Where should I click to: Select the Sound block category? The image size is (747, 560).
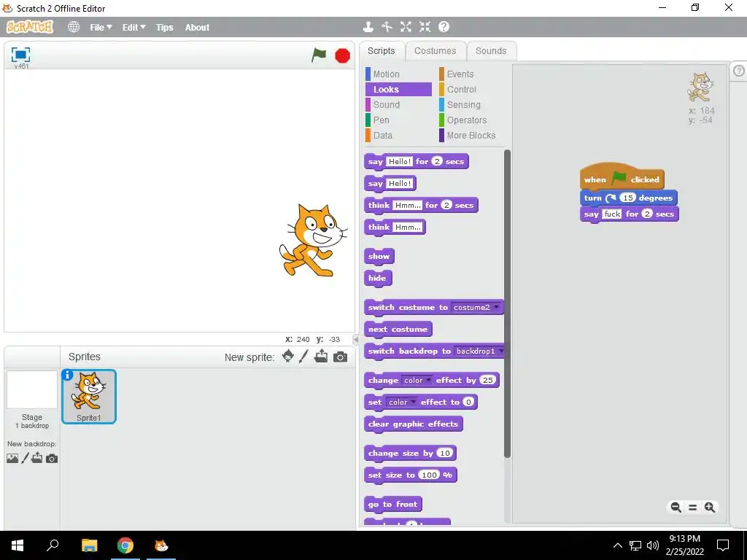pos(398,105)
